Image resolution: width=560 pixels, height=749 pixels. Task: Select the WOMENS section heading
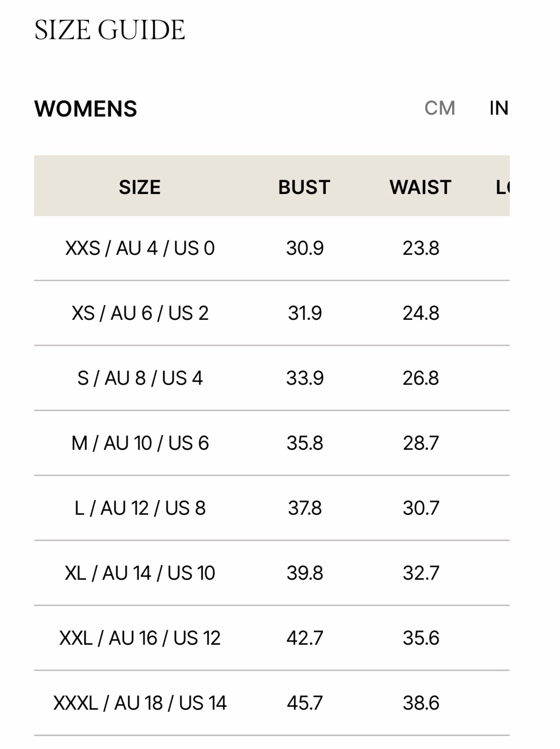point(86,109)
